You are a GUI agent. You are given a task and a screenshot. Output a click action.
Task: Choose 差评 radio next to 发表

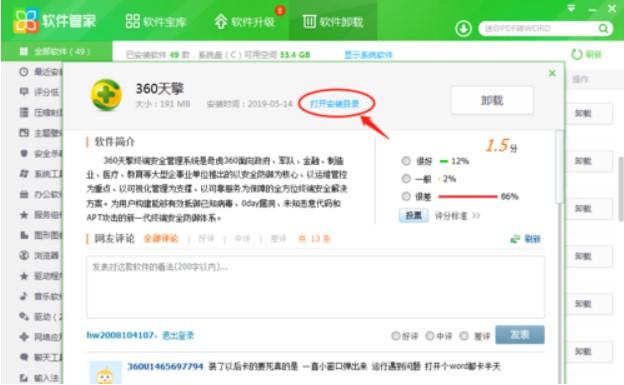pos(464,336)
